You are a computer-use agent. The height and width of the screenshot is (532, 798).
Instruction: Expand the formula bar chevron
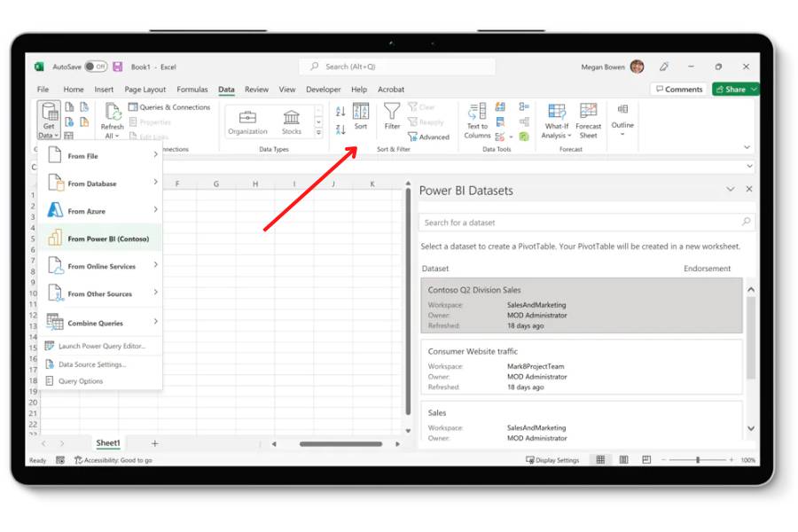[749, 166]
